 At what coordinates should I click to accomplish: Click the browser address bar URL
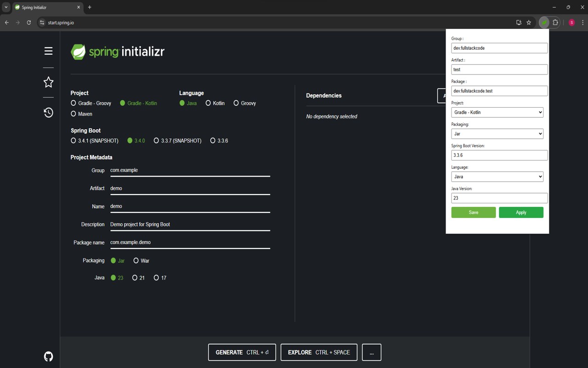(61, 23)
